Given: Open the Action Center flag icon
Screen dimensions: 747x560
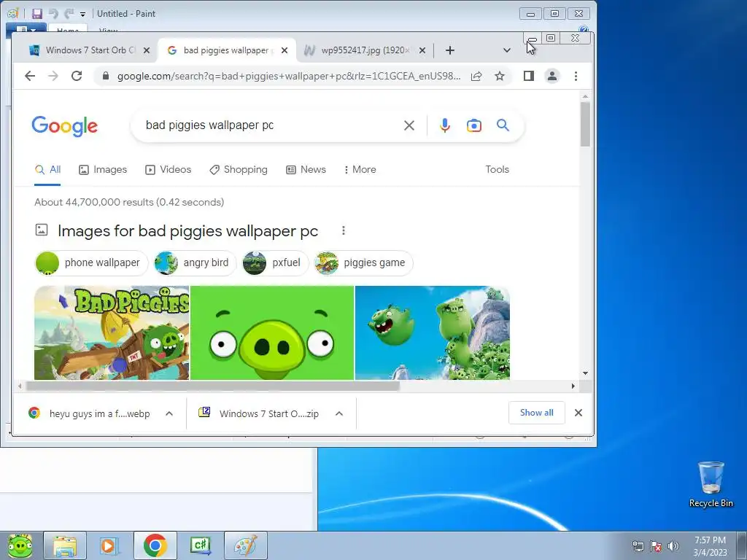Looking at the screenshot, I should coord(656,546).
